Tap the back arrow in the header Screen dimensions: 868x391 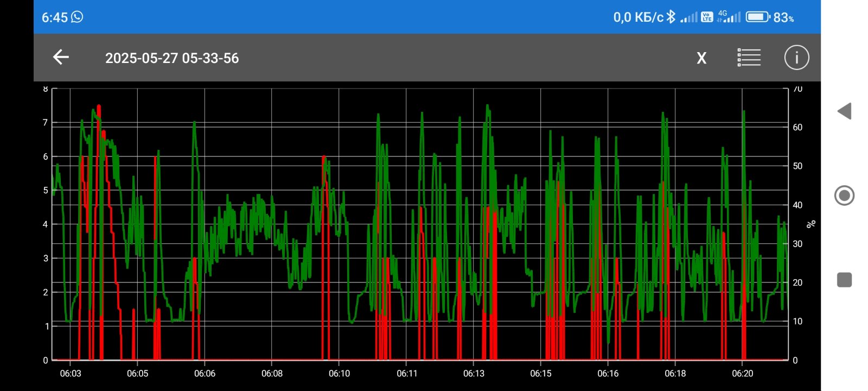(61, 57)
